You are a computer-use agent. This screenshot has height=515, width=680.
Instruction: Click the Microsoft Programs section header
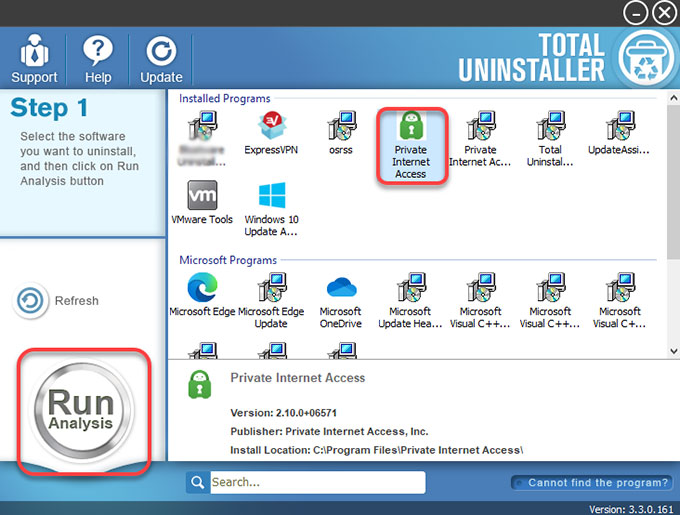point(228,260)
